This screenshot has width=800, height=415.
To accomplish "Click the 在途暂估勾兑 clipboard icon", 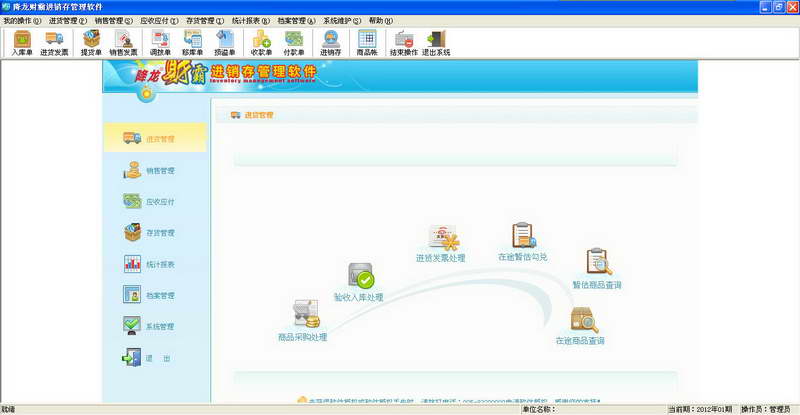I will click(x=524, y=237).
